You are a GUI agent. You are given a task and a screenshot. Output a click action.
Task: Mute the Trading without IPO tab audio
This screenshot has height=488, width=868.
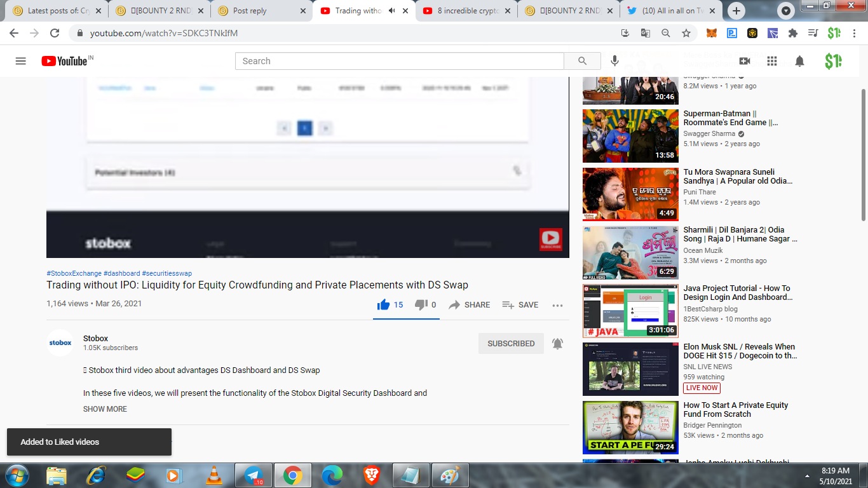click(x=392, y=11)
